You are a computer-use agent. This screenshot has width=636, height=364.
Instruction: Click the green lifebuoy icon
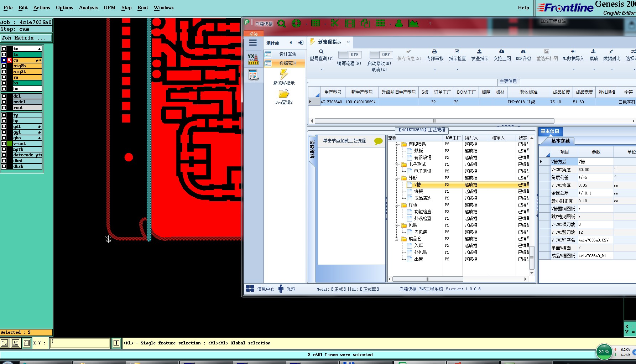(x=296, y=24)
